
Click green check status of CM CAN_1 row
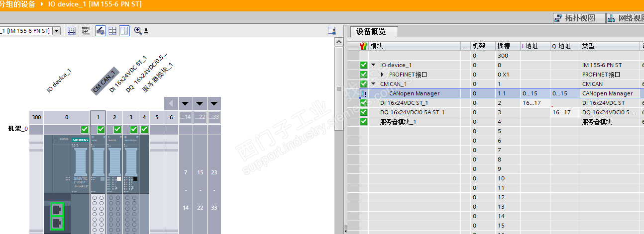[363, 84]
